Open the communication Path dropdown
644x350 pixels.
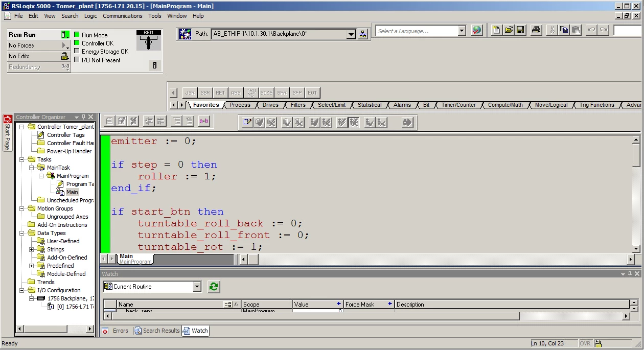coord(351,34)
